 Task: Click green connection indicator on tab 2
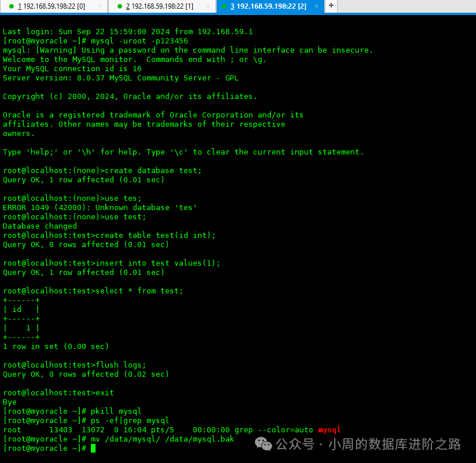point(120,6)
